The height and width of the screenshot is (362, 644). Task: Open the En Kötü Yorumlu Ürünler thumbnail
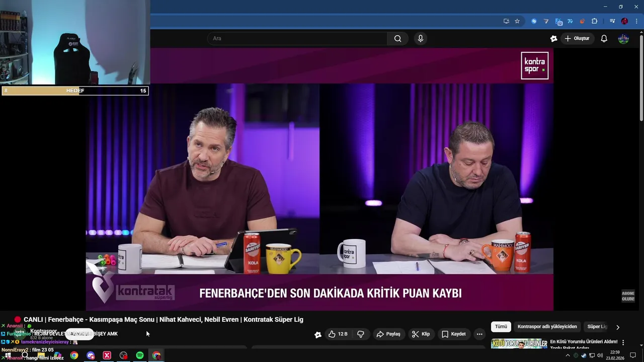pos(519,344)
